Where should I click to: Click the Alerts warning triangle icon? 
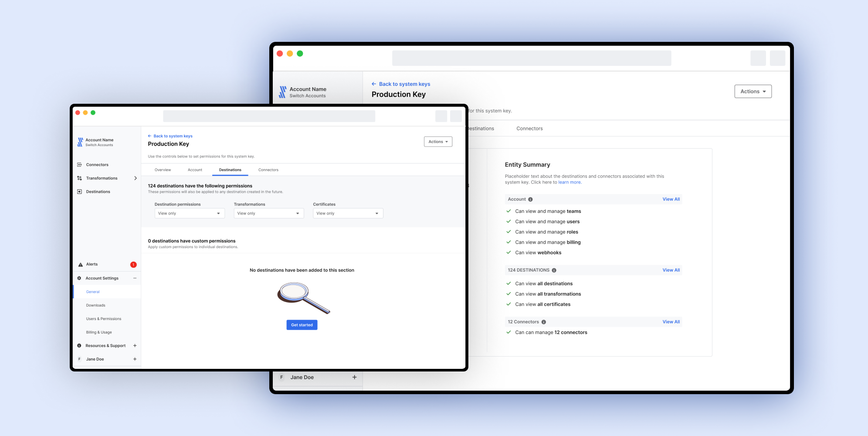[80, 265]
